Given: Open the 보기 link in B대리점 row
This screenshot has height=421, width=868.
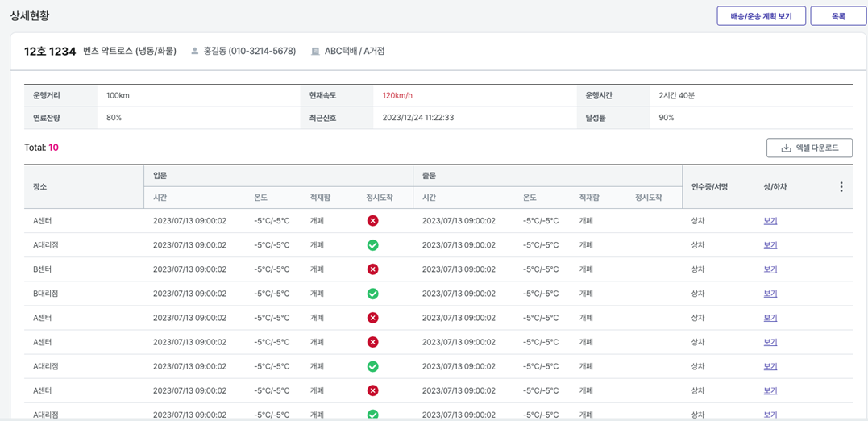Looking at the screenshot, I should 770,294.
